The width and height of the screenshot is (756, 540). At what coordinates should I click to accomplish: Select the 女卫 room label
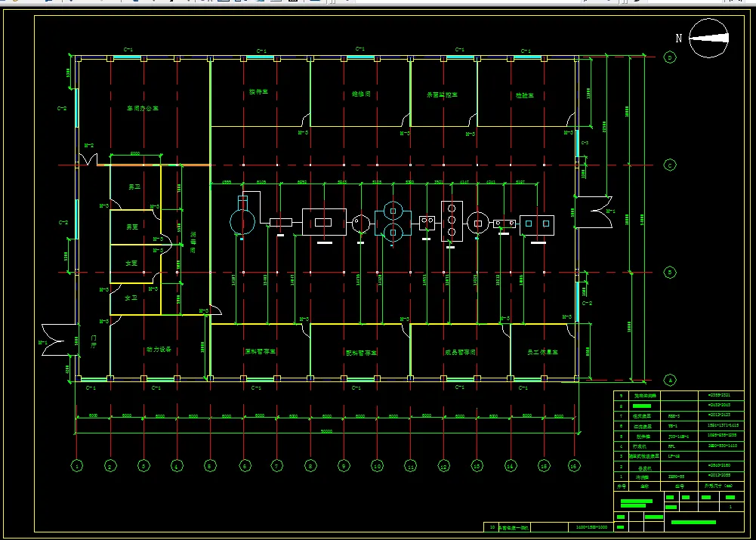coord(131,298)
